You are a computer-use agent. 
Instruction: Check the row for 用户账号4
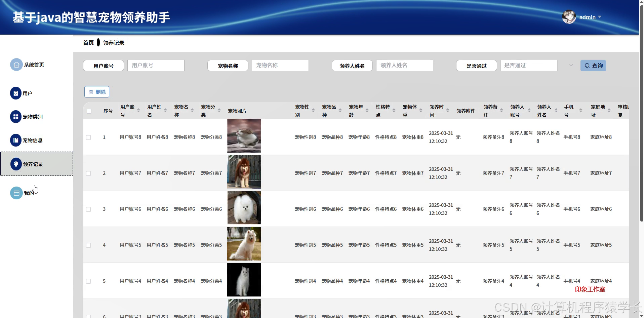(x=88, y=281)
